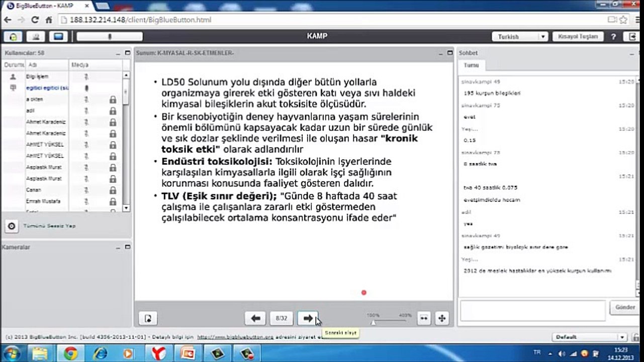The width and height of the screenshot is (644, 362).
Task: Open the Chrome menu icon
Action: (637, 20)
